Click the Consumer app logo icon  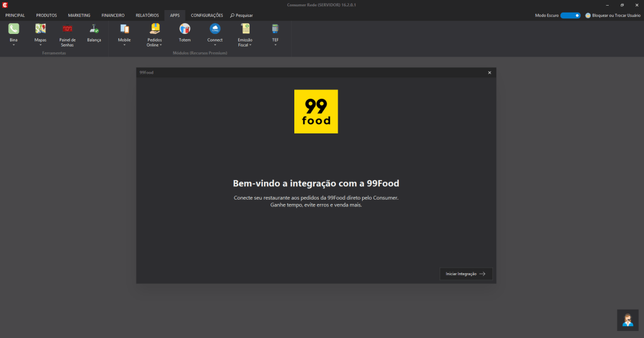[x=5, y=5]
